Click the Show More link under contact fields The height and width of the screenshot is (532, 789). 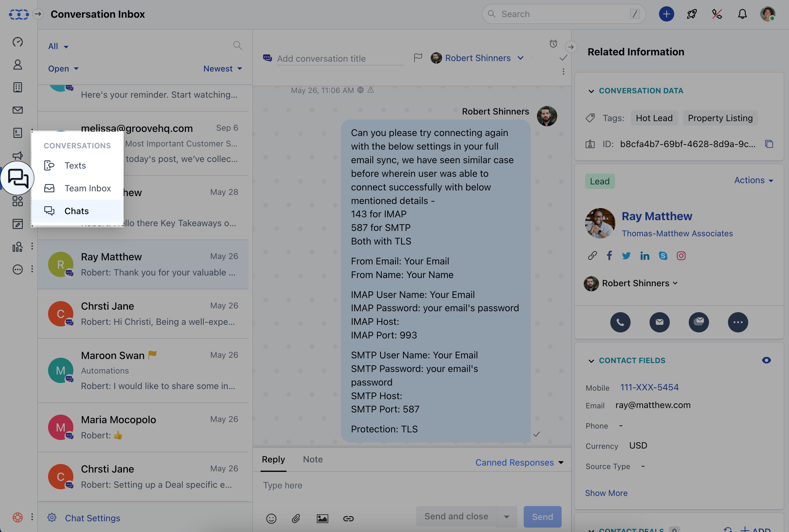point(606,493)
